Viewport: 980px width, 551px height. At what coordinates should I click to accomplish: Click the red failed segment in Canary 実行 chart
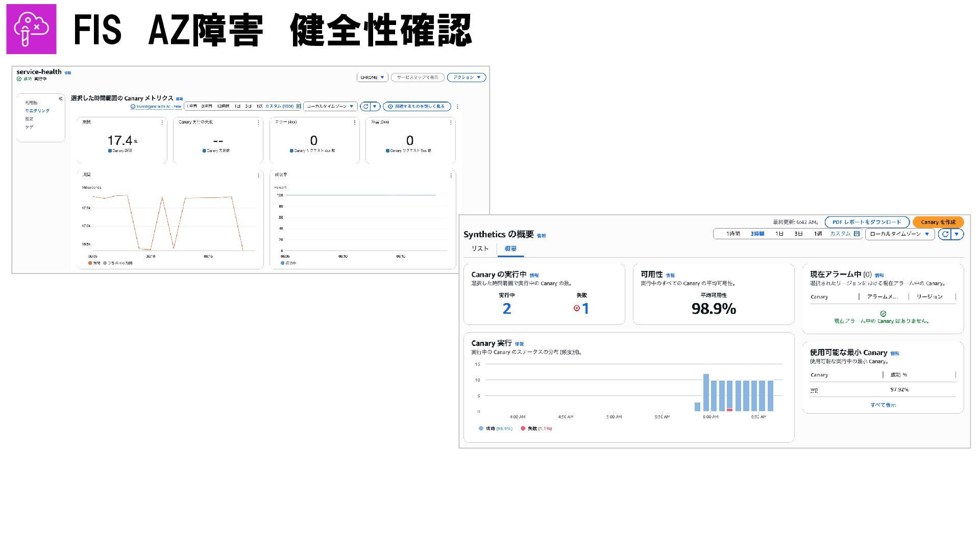pos(730,410)
